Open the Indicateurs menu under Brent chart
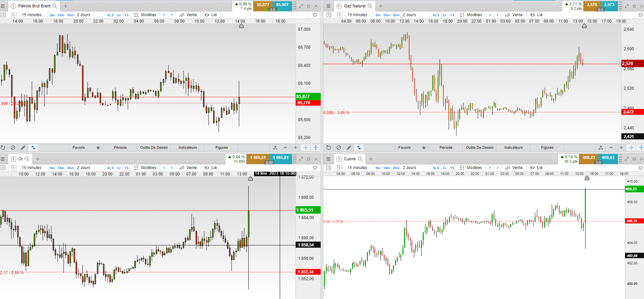 (x=188, y=147)
